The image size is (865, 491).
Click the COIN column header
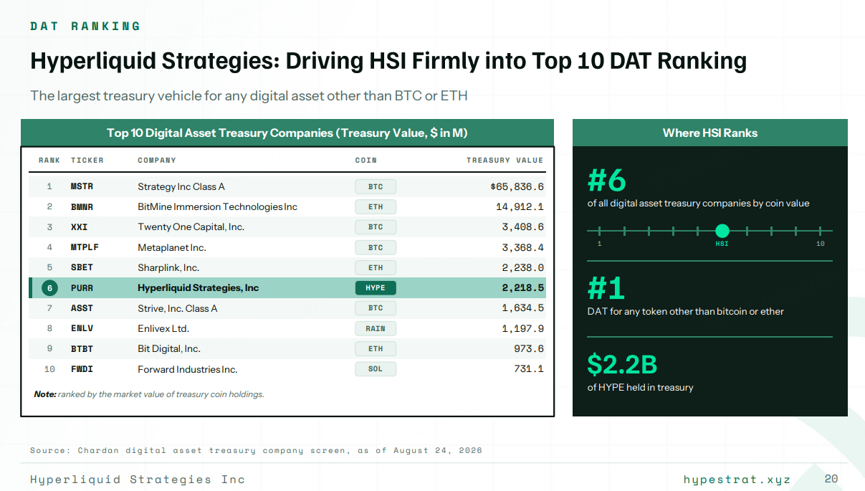[x=366, y=160]
